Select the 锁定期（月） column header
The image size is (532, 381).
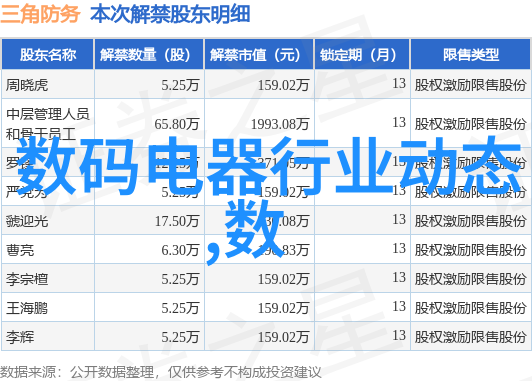[362, 55]
